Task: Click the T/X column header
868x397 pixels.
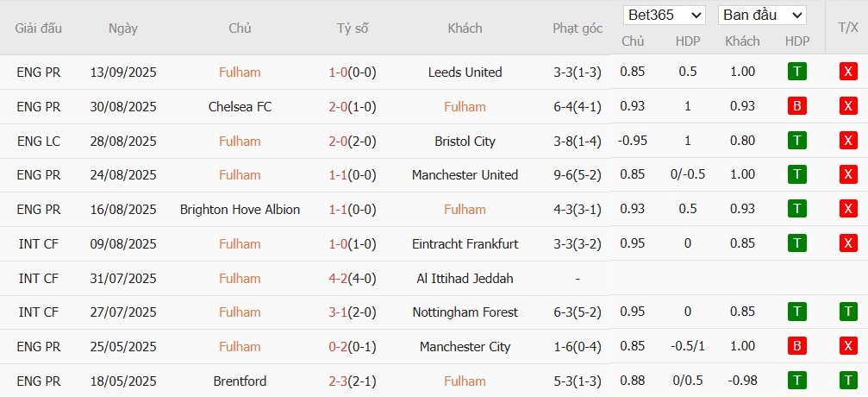Action: click(x=847, y=28)
